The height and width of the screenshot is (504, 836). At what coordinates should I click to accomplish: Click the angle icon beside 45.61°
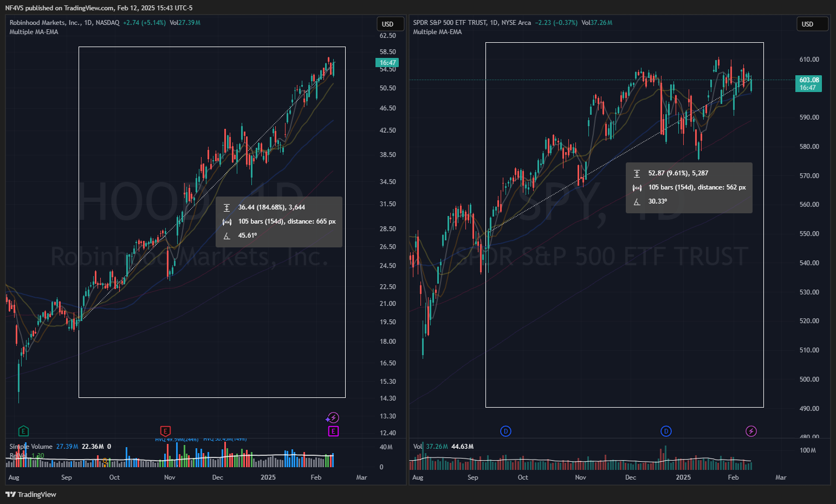tap(227, 235)
